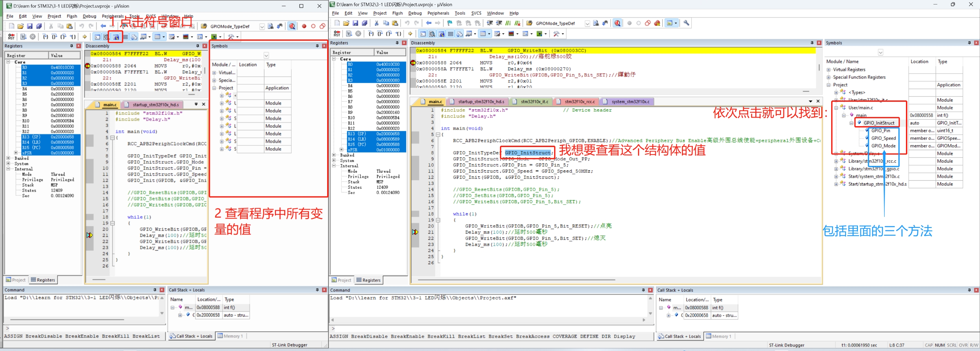Image resolution: width=980 pixels, height=351 pixels.
Task: Click Memory 1 tab in right window
Action: click(719, 336)
